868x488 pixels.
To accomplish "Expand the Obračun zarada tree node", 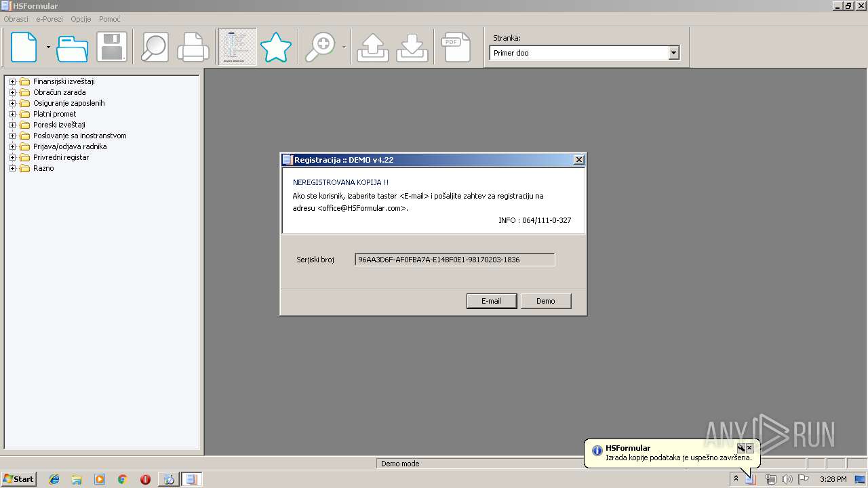I will point(12,92).
